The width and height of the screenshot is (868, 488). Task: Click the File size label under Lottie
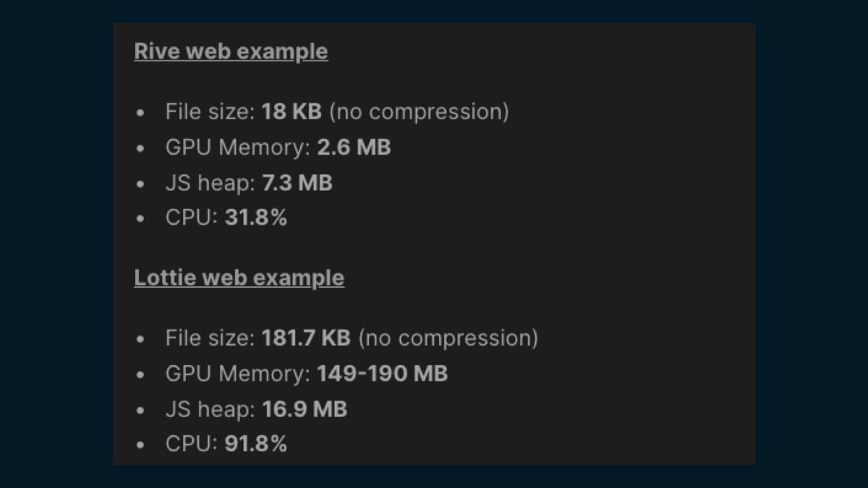click(210, 338)
